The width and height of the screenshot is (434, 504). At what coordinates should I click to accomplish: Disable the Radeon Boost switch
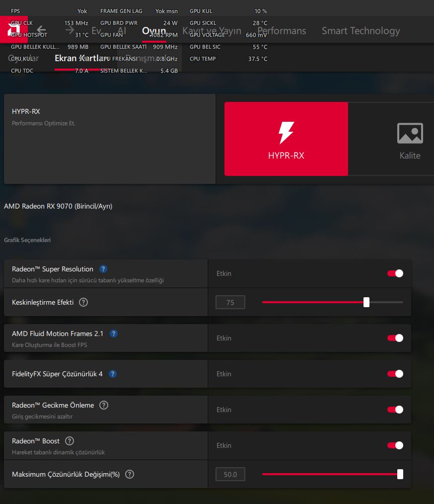(395, 445)
